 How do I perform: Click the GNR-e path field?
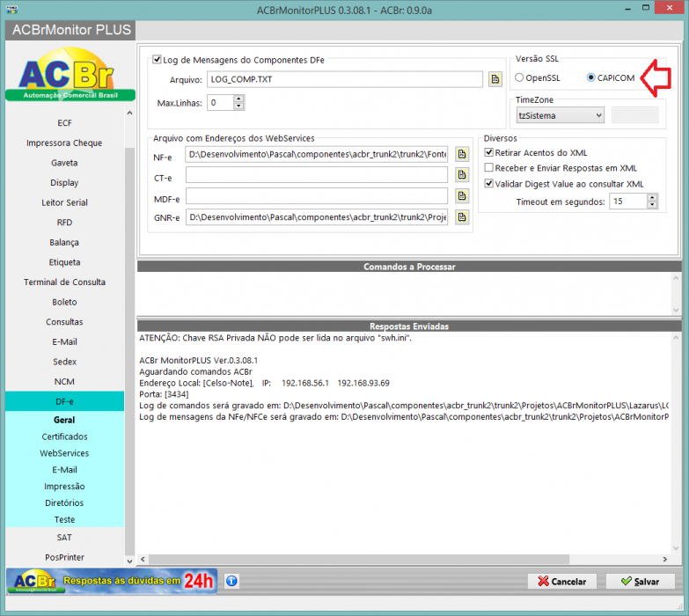[317, 217]
